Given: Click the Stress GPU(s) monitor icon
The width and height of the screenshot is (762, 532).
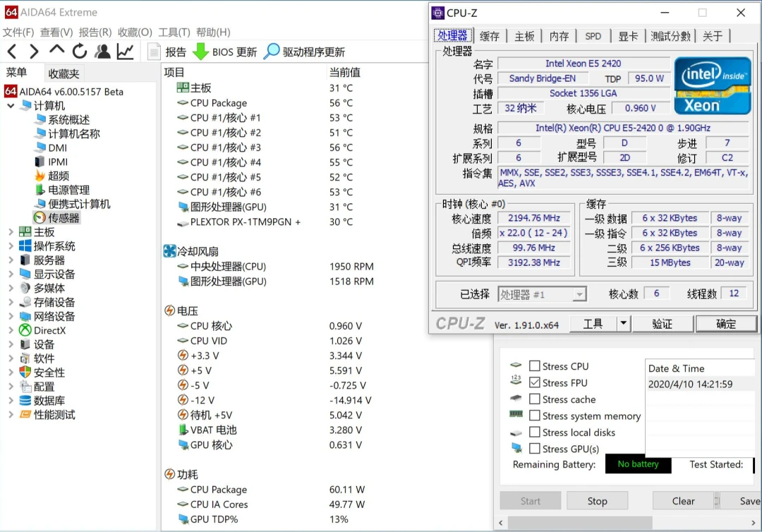Looking at the screenshot, I should [x=516, y=448].
